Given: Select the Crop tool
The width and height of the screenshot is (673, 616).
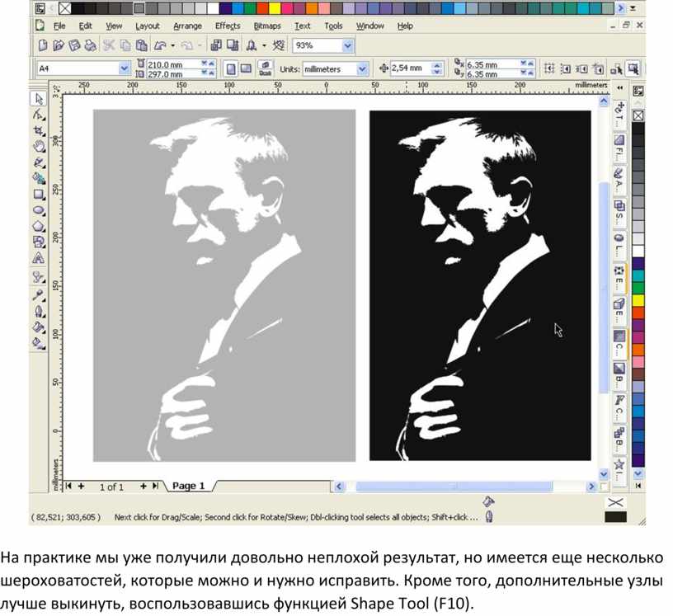Looking at the screenshot, I should click(x=39, y=131).
